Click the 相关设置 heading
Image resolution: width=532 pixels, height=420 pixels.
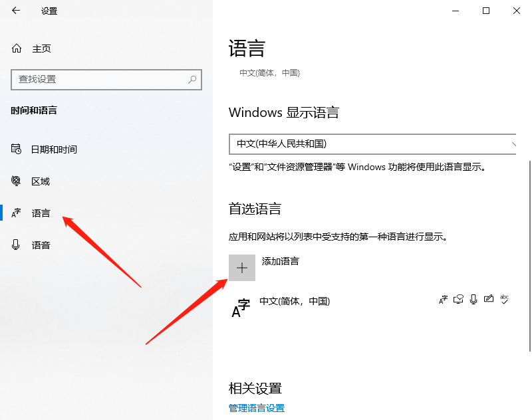255,389
